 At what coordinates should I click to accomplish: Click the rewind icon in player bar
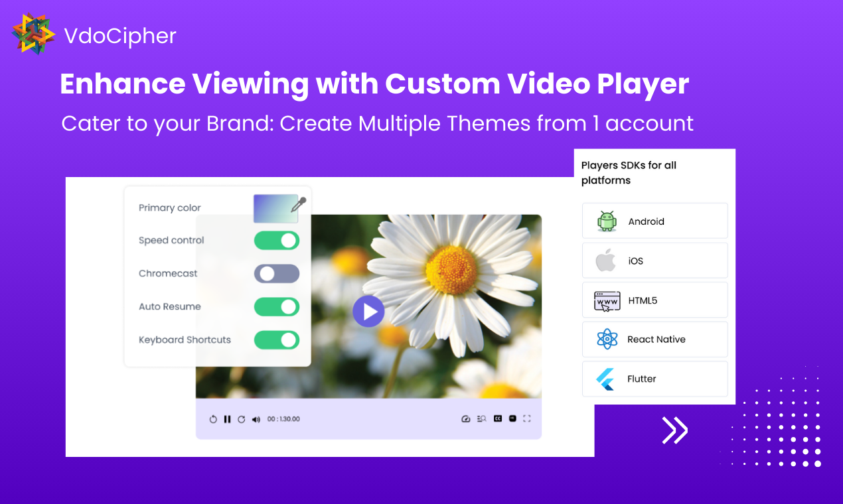pos(213,419)
